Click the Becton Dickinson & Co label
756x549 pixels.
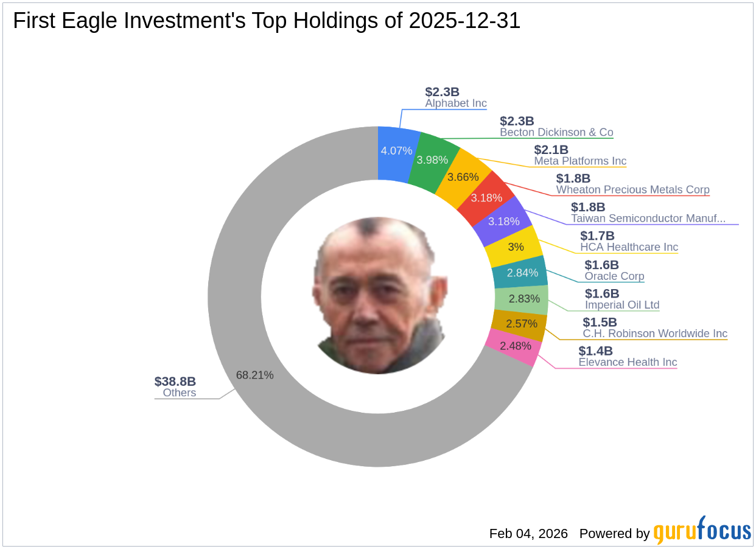(x=556, y=132)
